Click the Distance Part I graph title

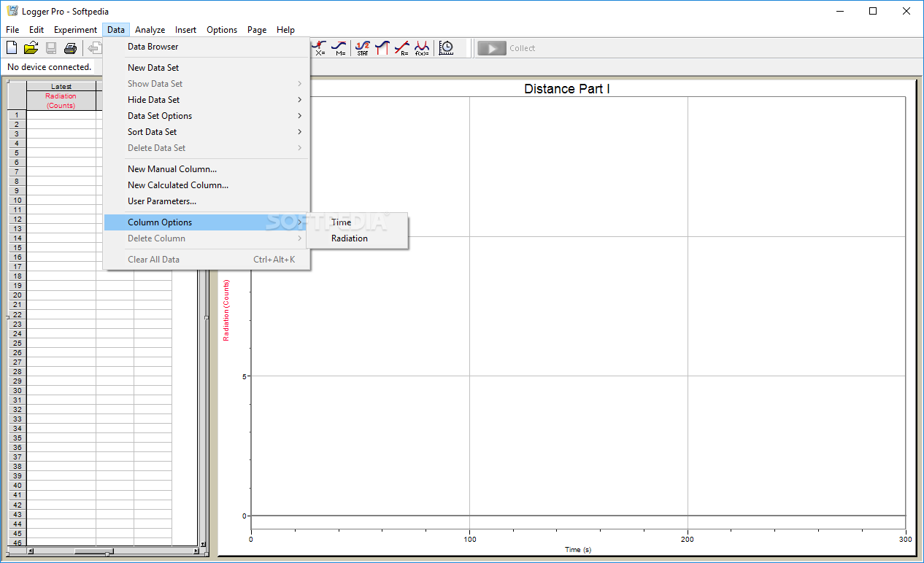(x=567, y=89)
